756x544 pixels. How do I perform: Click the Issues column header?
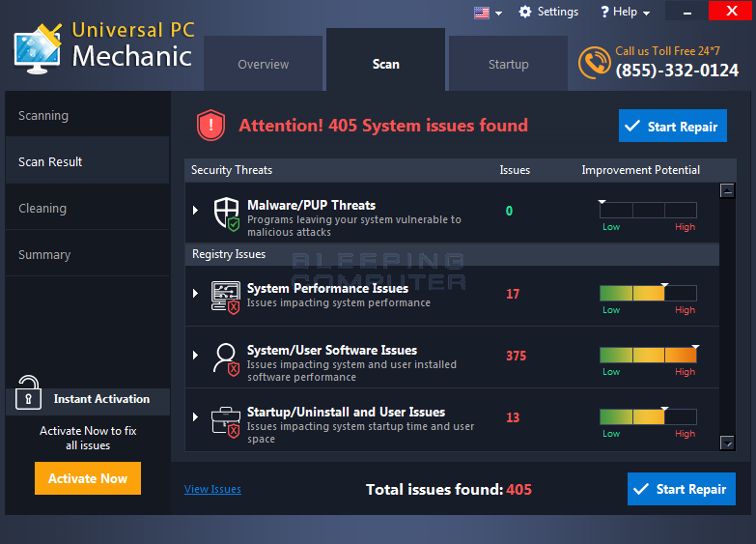click(x=515, y=170)
